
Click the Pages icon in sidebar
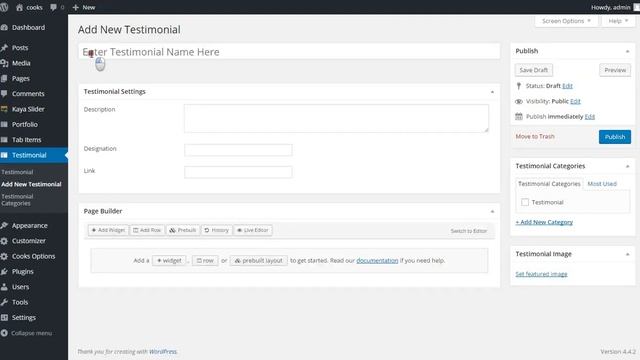point(4,78)
